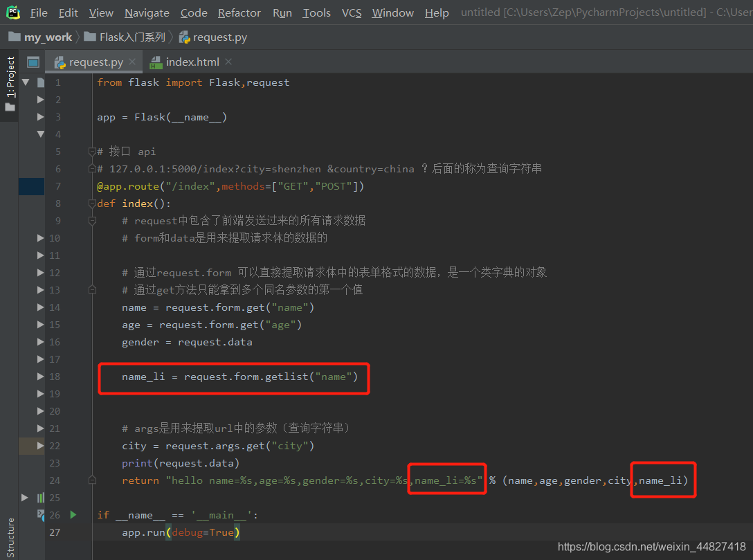Viewport: 753px width, 560px height.
Task: Click the line 'age = request.form.get("age")'
Action: point(212,325)
